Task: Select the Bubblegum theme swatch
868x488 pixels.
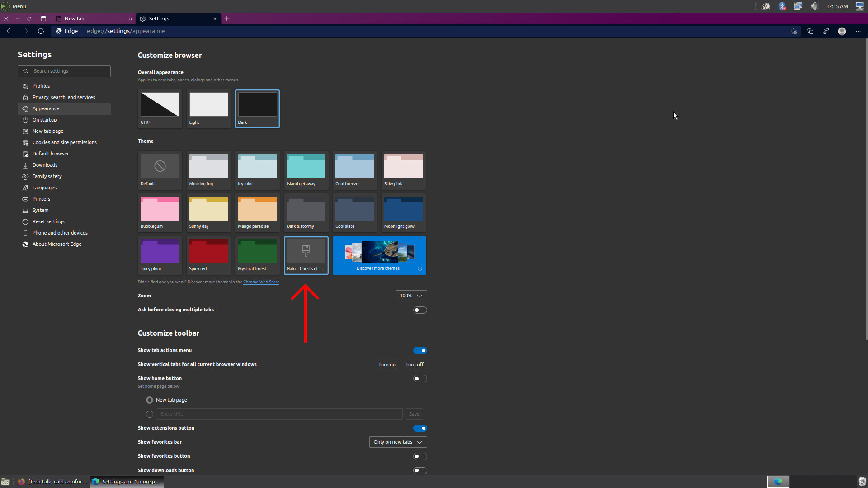Action: (x=160, y=213)
